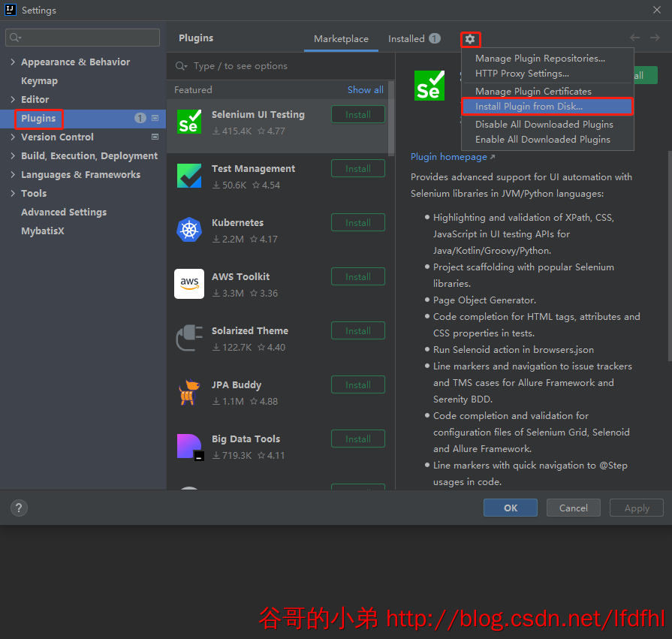Image resolution: width=672 pixels, height=639 pixels.
Task: Click the project-level icon beside Version Control
Action: pos(155,137)
